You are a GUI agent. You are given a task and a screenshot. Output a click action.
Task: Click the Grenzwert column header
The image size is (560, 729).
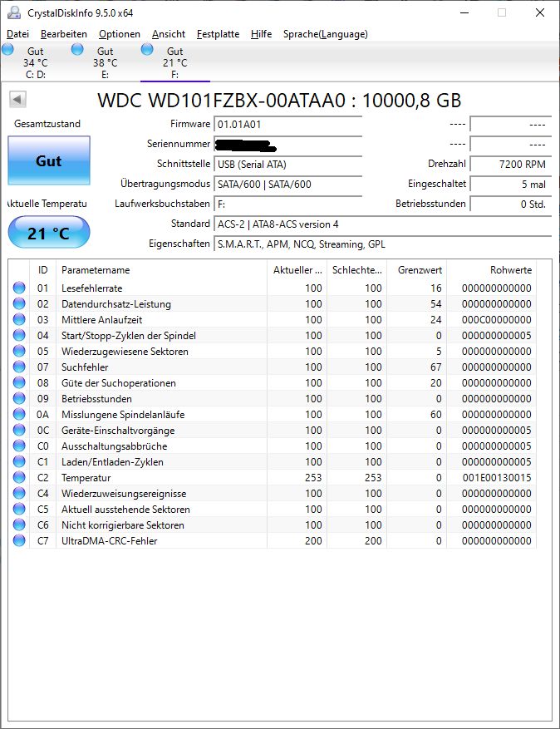(x=416, y=270)
